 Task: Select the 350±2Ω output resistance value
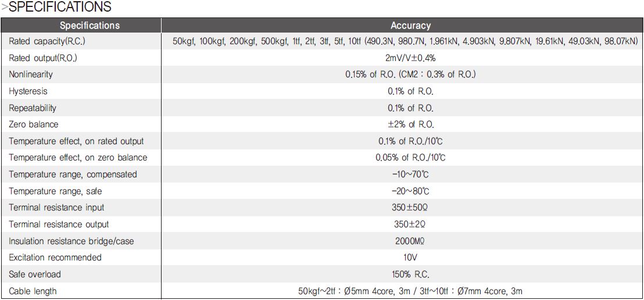pos(410,224)
